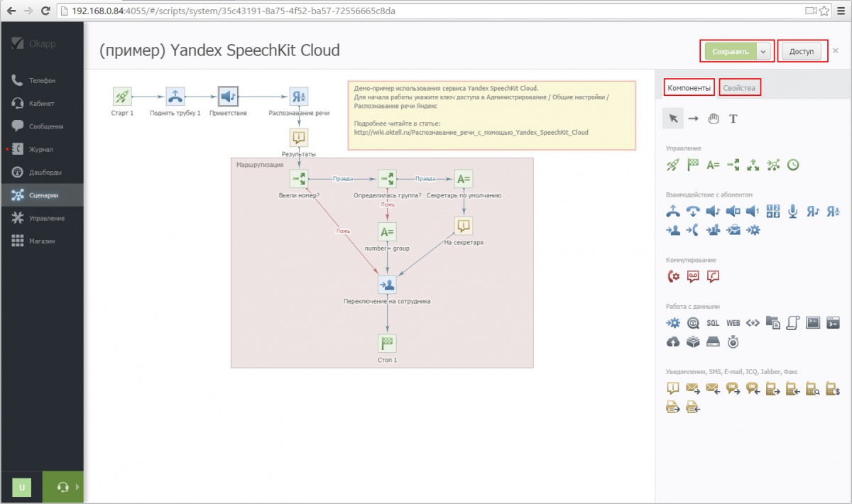Pick the connector arrow tool
Image resolution: width=852 pixels, height=504 pixels.
[694, 119]
